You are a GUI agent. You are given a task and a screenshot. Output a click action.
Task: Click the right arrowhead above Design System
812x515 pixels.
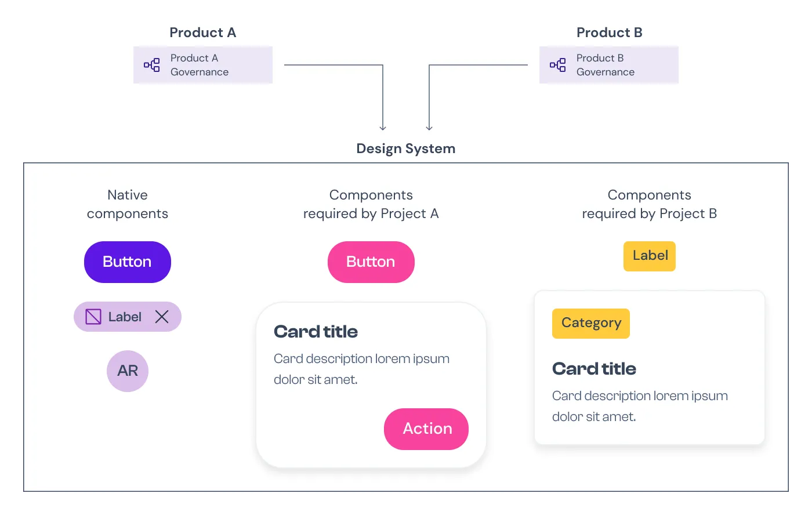tap(429, 128)
